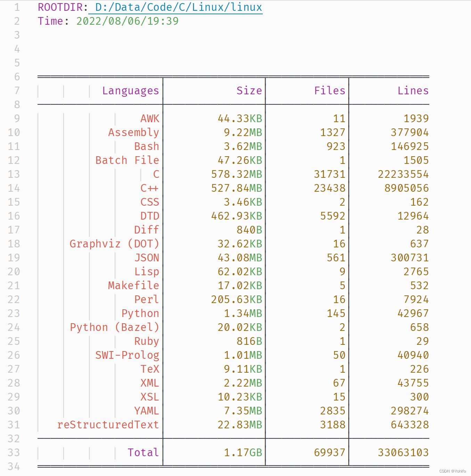471x476 pixels.
Task: Click the C++ language row label
Action: click(149, 188)
